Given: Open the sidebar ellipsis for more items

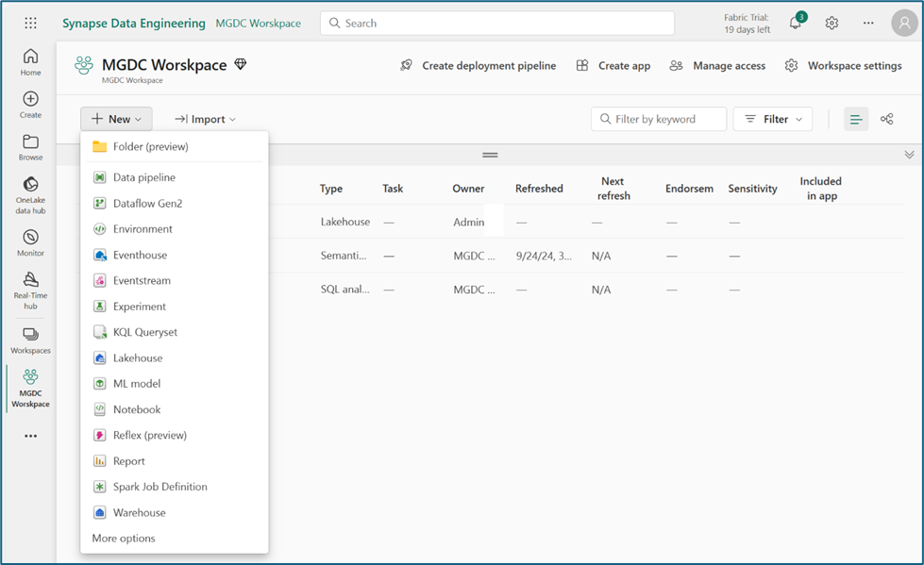Looking at the screenshot, I should tap(30, 436).
